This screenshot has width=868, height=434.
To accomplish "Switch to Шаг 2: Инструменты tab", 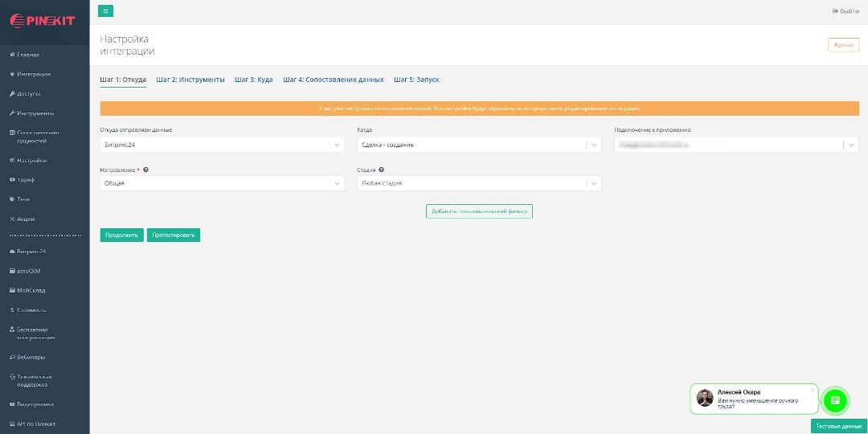I will pyautogui.click(x=190, y=80).
